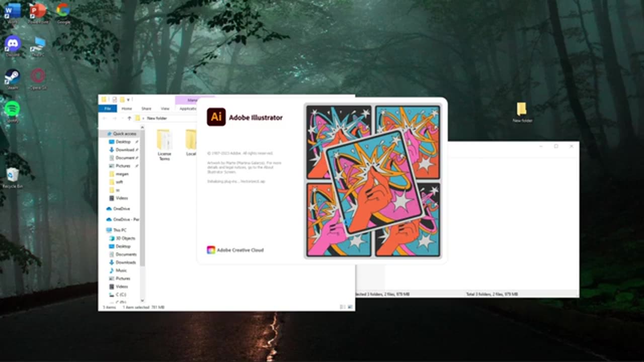Image resolution: width=644 pixels, height=362 pixels.
Task: Open the soft folder in the navigation pane
Action: tap(117, 182)
